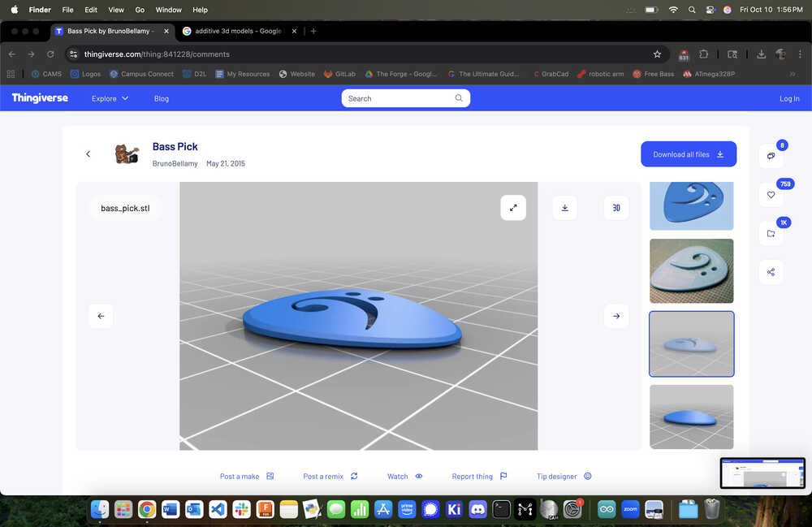Select the photographed pick thumbnail
The width and height of the screenshot is (812, 527).
[691, 270]
